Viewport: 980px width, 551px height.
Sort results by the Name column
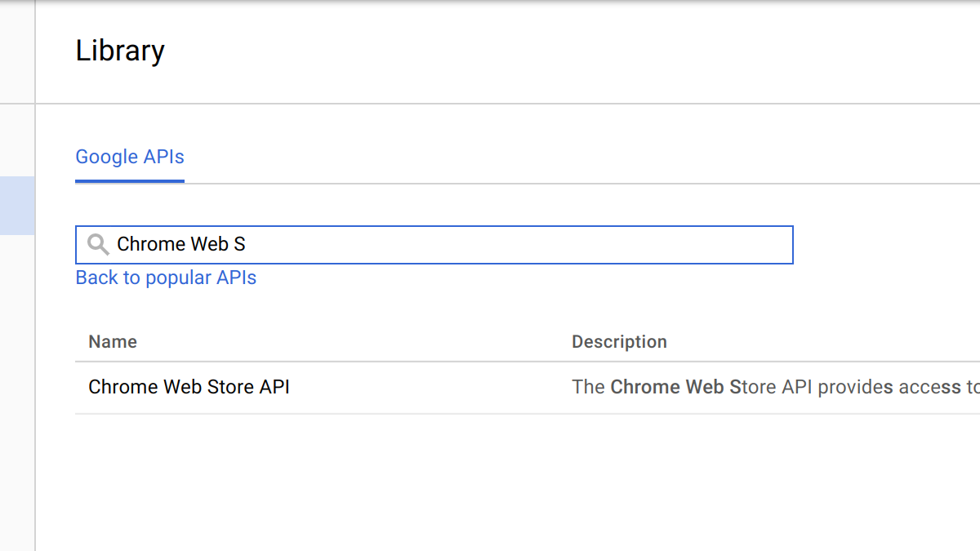[112, 341]
